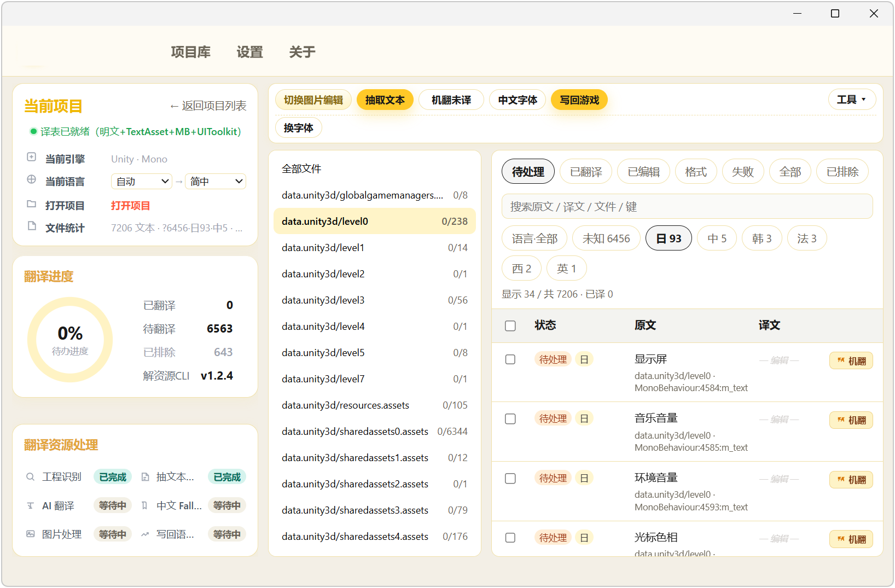
Task: Filter by the 西 2 language chip
Action: (522, 269)
